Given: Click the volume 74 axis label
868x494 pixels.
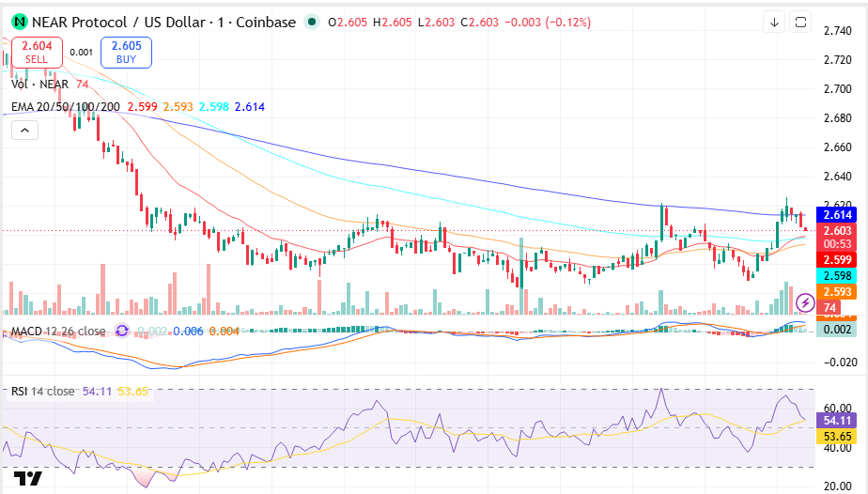Looking at the screenshot, I should pyautogui.click(x=829, y=307).
